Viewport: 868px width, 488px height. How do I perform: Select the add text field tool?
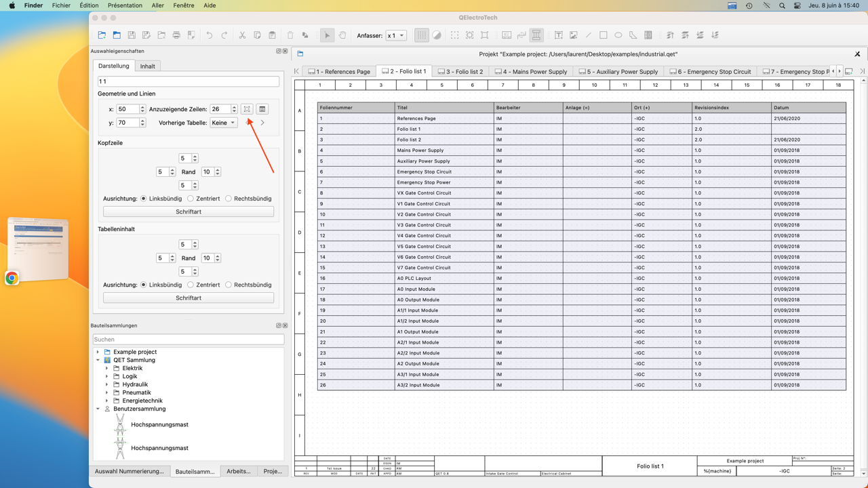558,35
